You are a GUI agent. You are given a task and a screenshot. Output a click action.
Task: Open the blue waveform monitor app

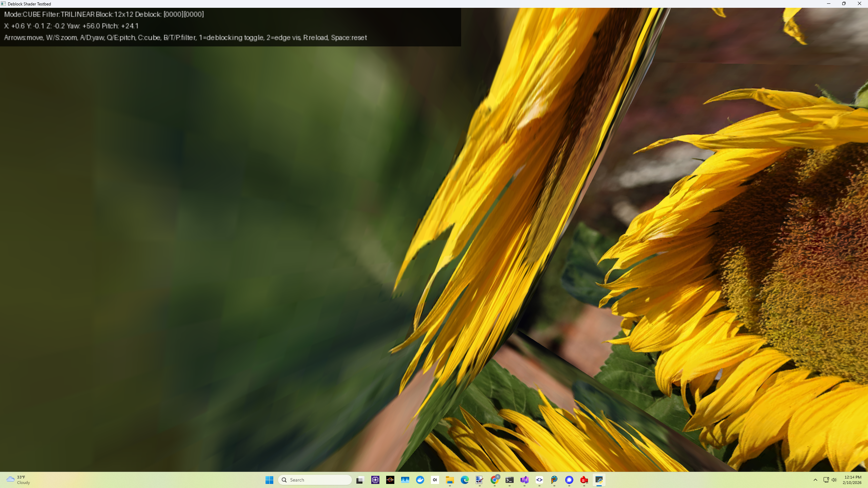[405, 480]
